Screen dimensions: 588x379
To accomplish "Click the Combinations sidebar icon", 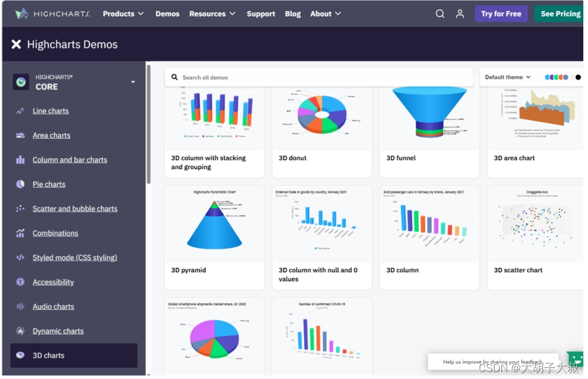I will pyautogui.click(x=20, y=233).
